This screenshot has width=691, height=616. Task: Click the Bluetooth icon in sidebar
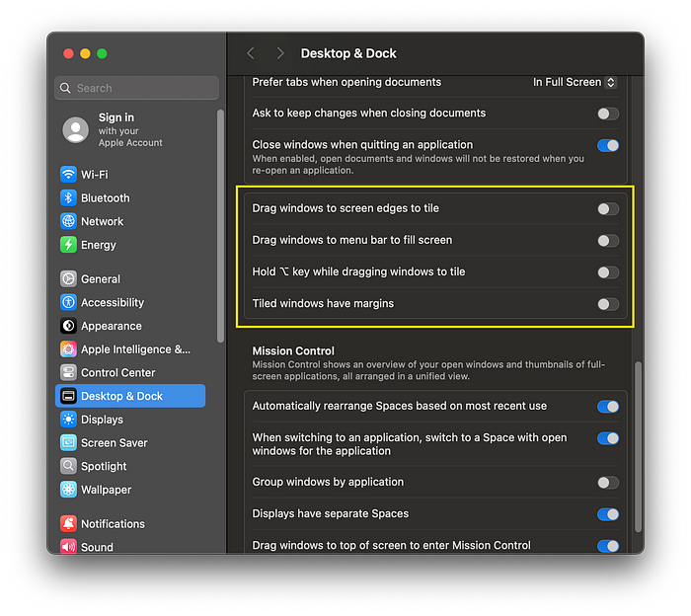pos(68,197)
